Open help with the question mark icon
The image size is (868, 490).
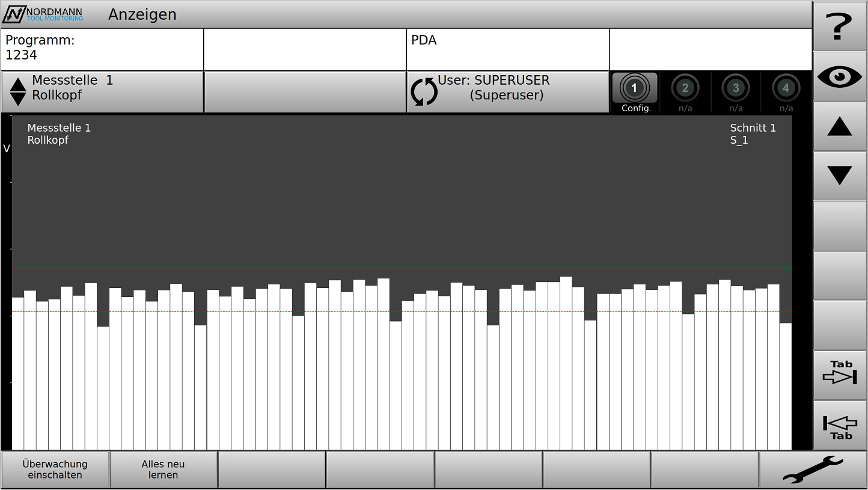coord(839,27)
